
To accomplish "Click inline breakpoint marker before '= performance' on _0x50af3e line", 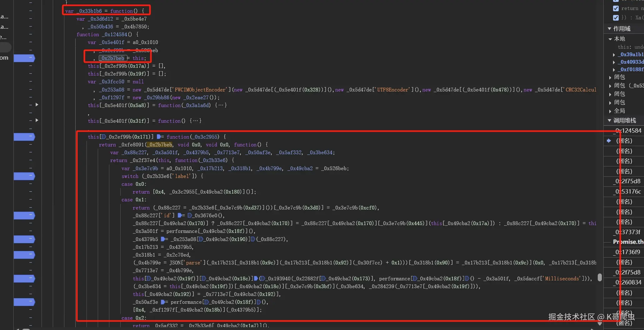I will click(x=162, y=302).
